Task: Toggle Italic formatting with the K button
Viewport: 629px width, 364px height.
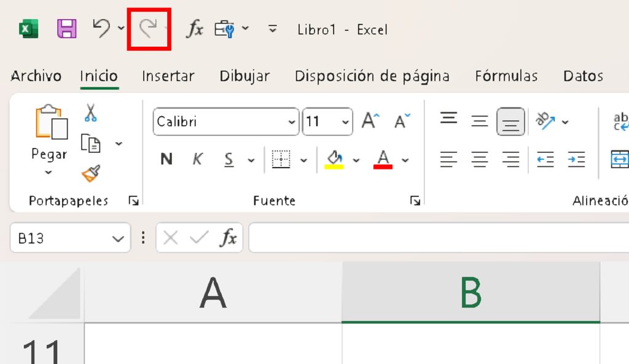Action: [197, 160]
